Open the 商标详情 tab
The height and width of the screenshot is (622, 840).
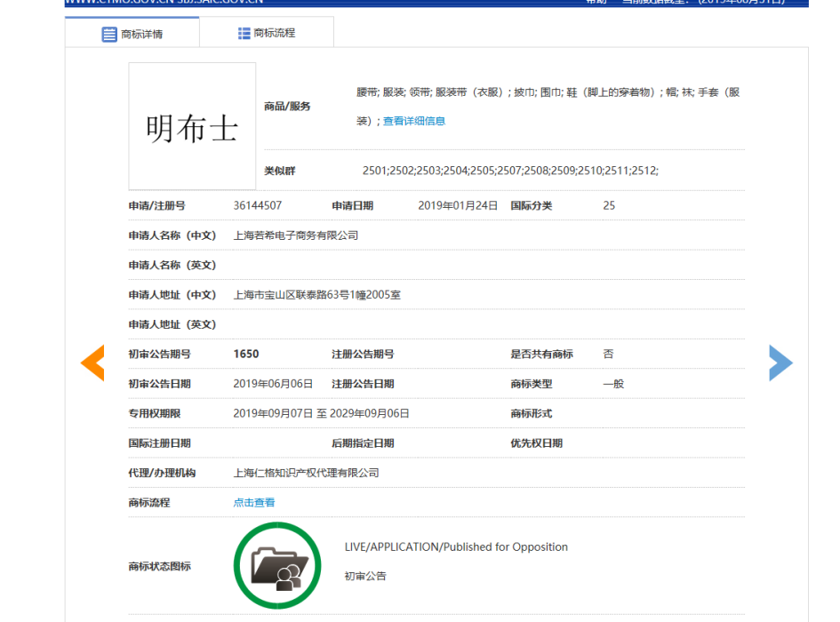pyautogui.click(x=132, y=33)
